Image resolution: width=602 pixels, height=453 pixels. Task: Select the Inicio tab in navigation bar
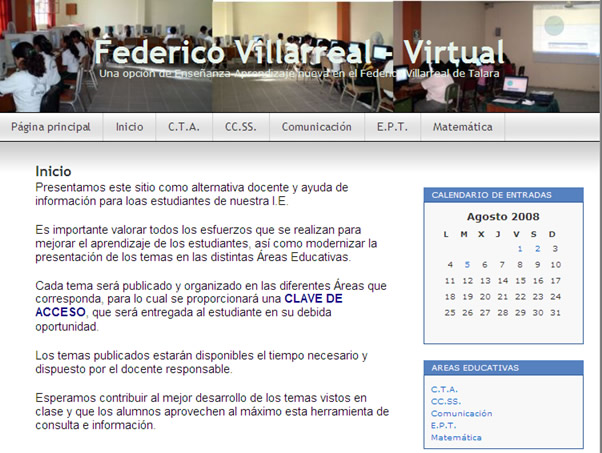[129, 127]
